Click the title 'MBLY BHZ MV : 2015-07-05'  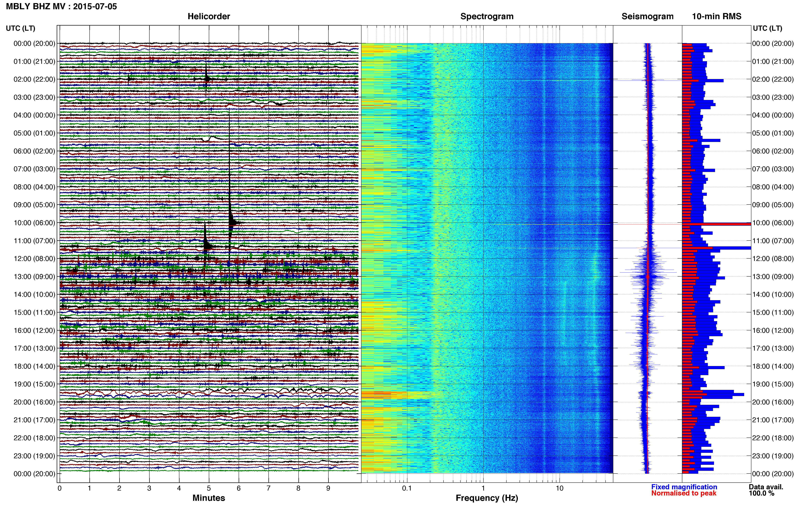point(61,6)
